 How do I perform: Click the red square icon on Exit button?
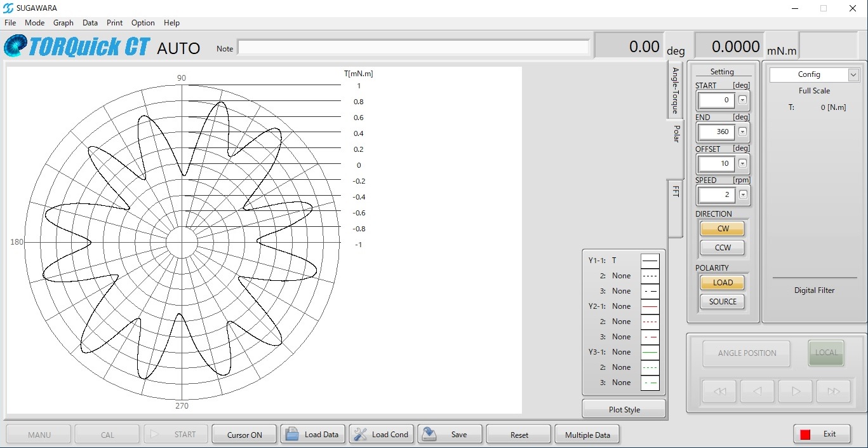(x=805, y=435)
